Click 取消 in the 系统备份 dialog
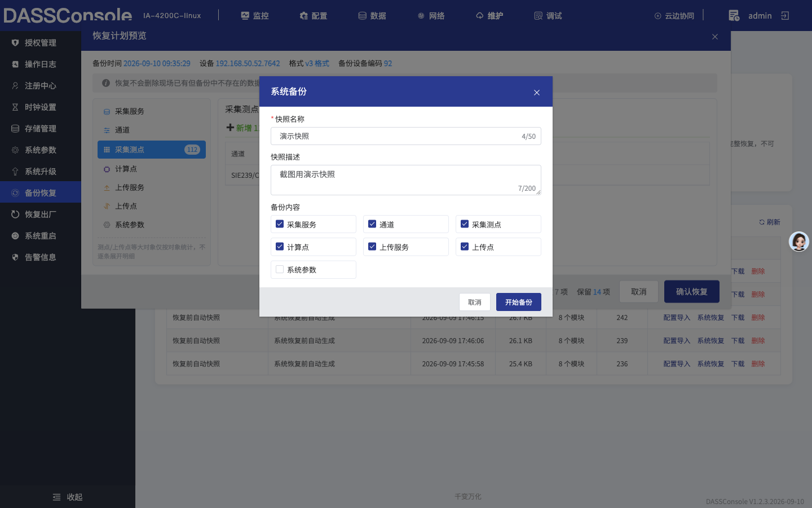The width and height of the screenshot is (812, 508). click(475, 302)
